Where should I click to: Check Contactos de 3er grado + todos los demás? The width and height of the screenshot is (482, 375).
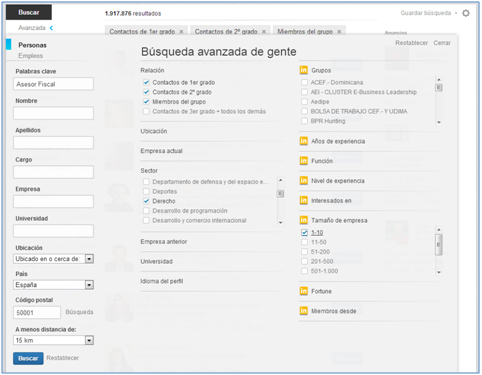coord(146,111)
